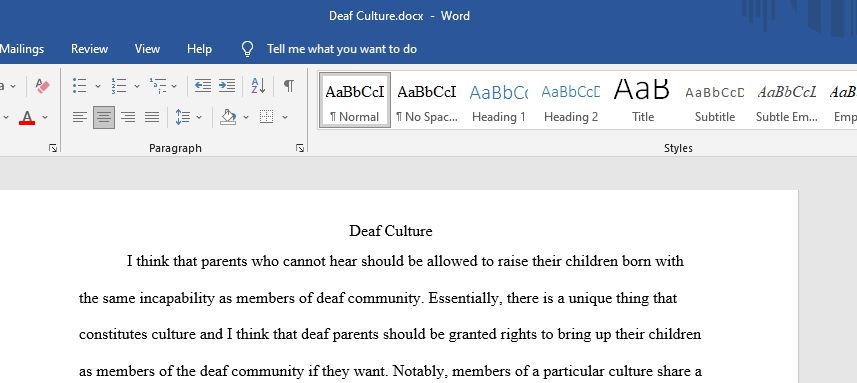Open the Borders dropdown arrow
This screenshot has width=857, height=383.
click(x=285, y=117)
